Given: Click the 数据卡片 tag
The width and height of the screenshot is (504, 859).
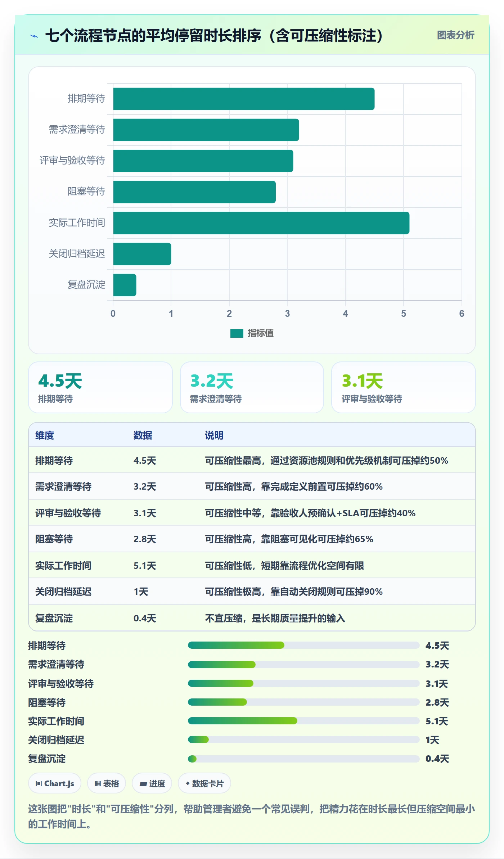Looking at the screenshot, I should click(204, 783).
